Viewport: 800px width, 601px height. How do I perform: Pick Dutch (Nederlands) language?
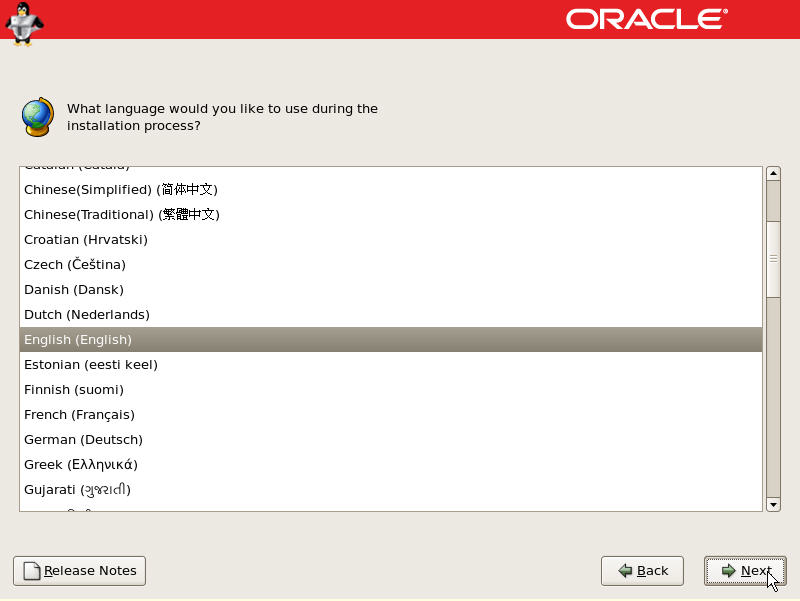pyautogui.click(x=391, y=315)
